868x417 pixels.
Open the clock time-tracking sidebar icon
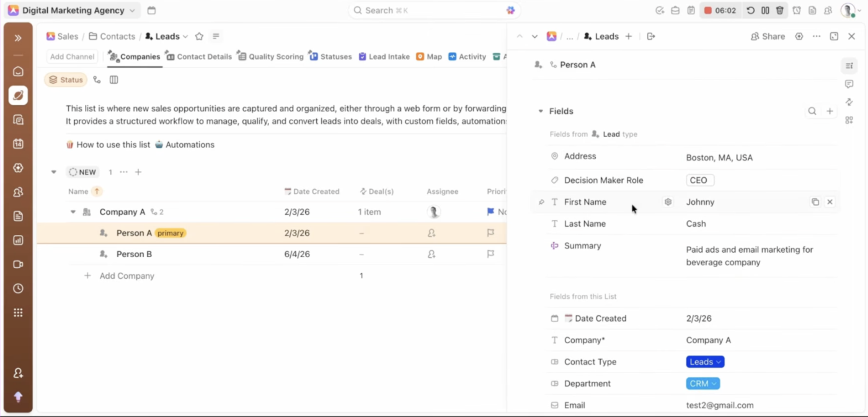18,289
